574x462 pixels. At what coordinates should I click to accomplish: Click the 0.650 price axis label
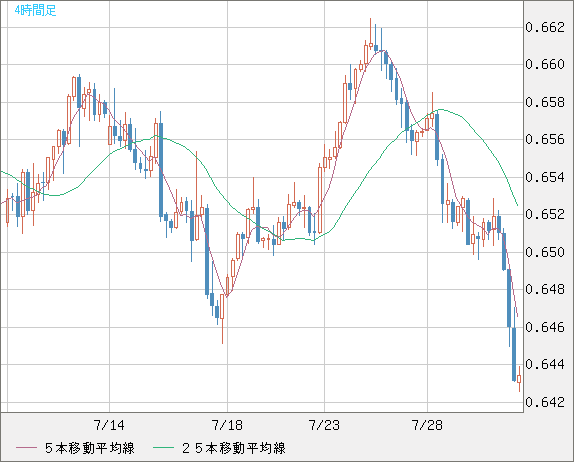click(545, 252)
